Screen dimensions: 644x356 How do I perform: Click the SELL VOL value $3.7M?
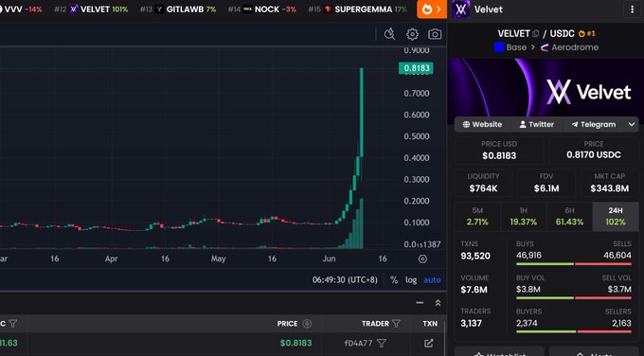(619, 290)
